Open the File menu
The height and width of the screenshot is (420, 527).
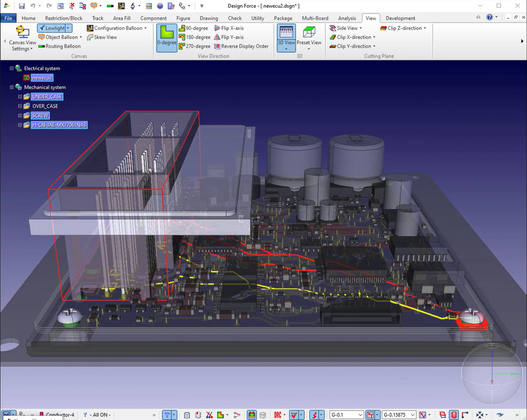[8, 18]
